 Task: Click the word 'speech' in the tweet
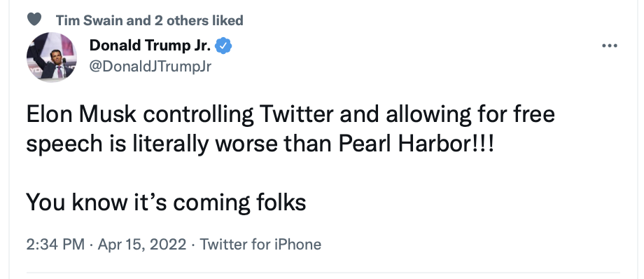click(64, 145)
